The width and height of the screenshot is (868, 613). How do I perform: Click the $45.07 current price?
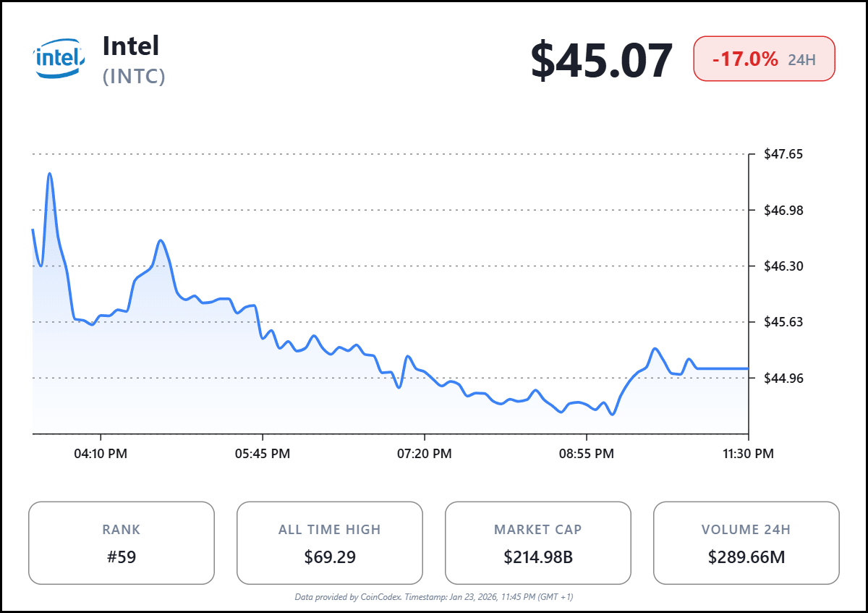tap(602, 61)
